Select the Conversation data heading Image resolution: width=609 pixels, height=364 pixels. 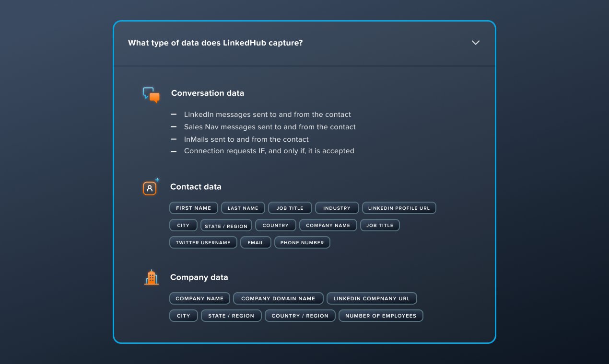tap(208, 93)
